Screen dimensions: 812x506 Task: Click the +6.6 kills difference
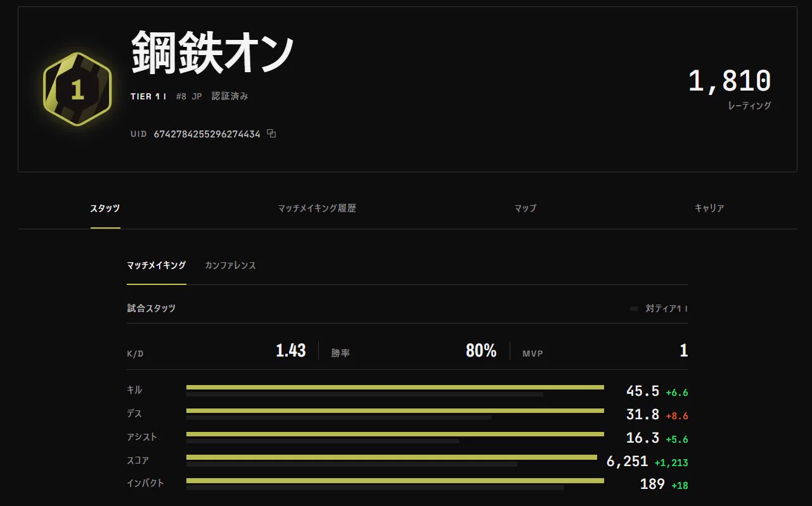(x=677, y=393)
